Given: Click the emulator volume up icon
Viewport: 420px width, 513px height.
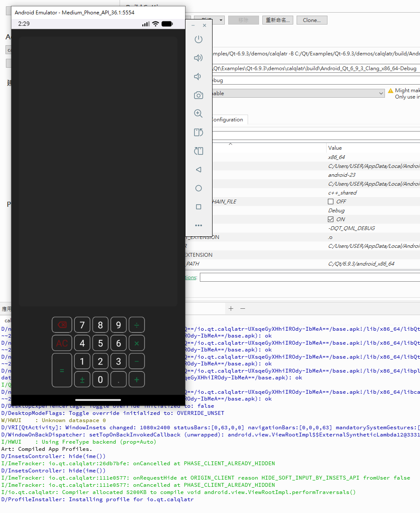Looking at the screenshot, I should click(198, 58).
